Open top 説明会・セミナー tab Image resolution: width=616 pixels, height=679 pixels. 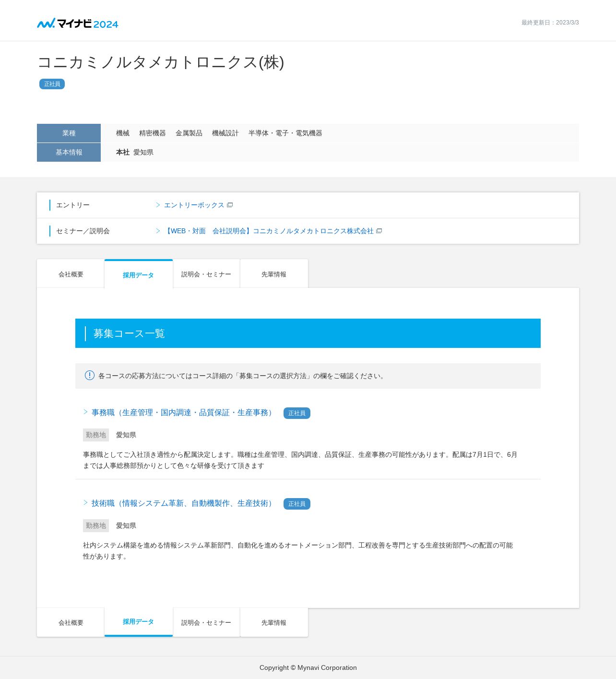tap(206, 274)
